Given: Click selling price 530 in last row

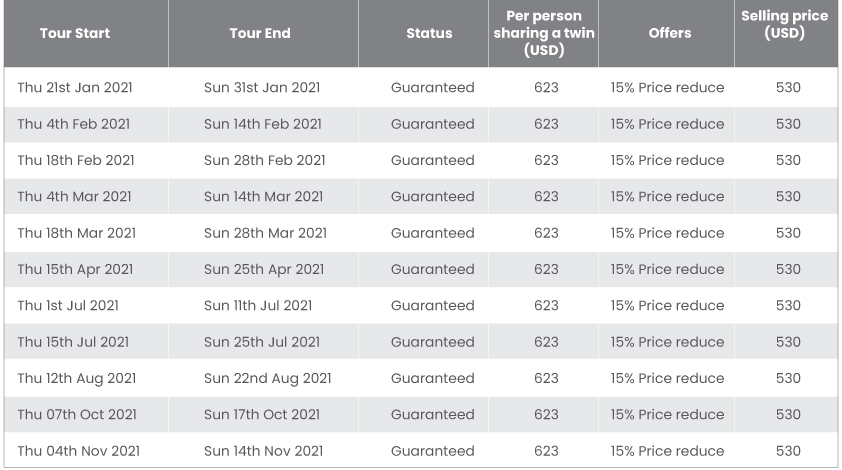Looking at the screenshot, I should click(x=788, y=451).
